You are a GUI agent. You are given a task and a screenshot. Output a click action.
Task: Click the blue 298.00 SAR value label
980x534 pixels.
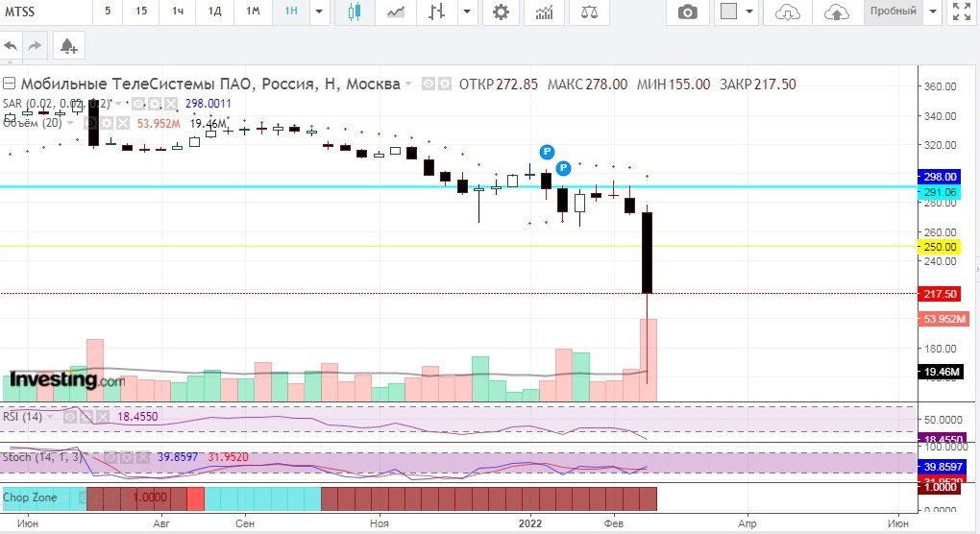(939, 177)
